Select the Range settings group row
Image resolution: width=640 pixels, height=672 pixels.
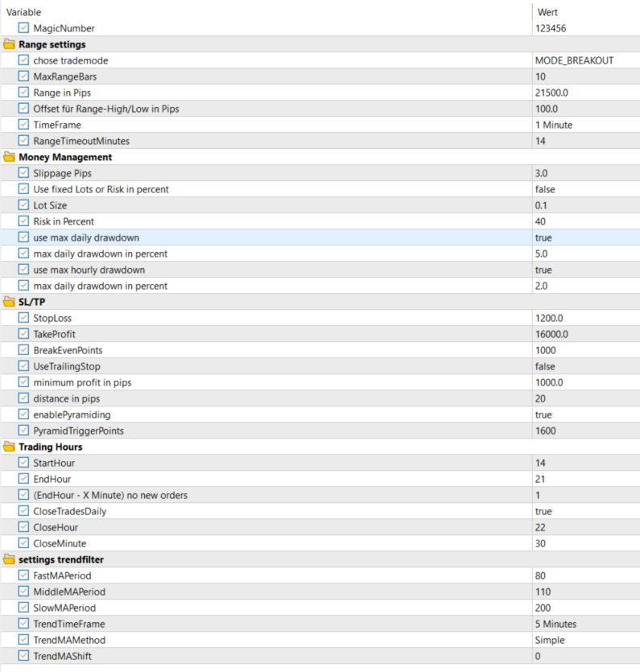click(320, 44)
